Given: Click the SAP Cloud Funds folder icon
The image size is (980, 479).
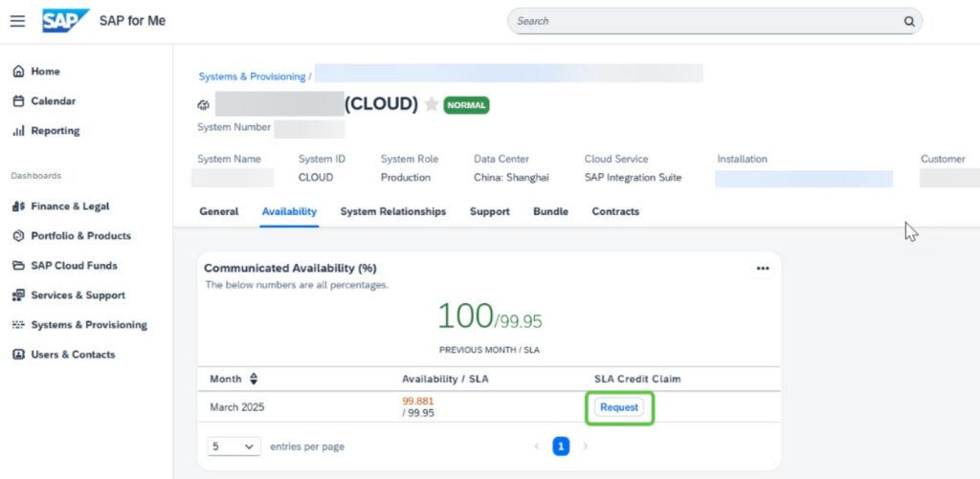Looking at the screenshot, I should click(19, 266).
